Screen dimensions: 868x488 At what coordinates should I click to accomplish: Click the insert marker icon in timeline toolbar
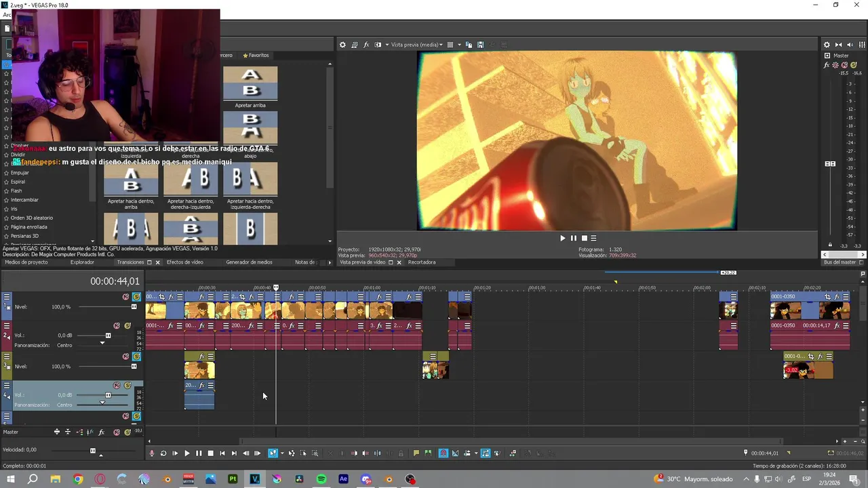click(416, 453)
